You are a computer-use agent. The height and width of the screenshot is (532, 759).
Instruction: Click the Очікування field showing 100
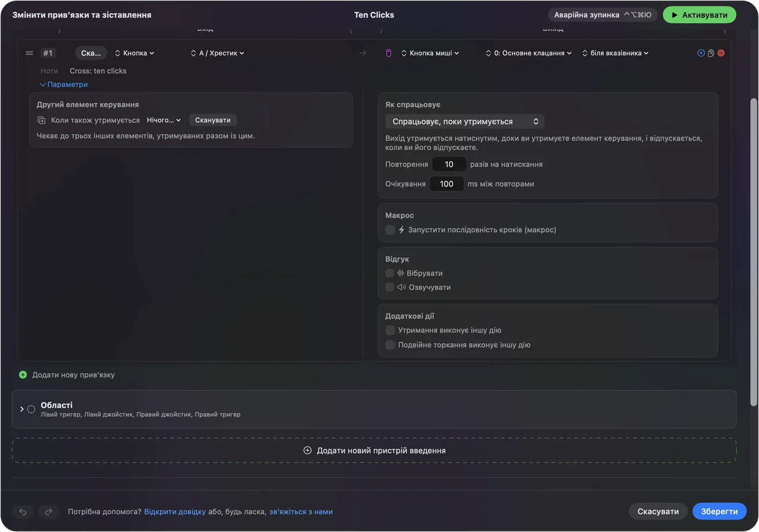[447, 184]
